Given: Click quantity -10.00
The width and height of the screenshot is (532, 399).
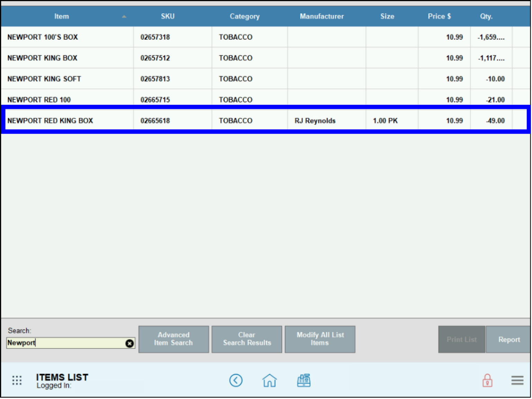Looking at the screenshot, I should (x=495, y=79).
